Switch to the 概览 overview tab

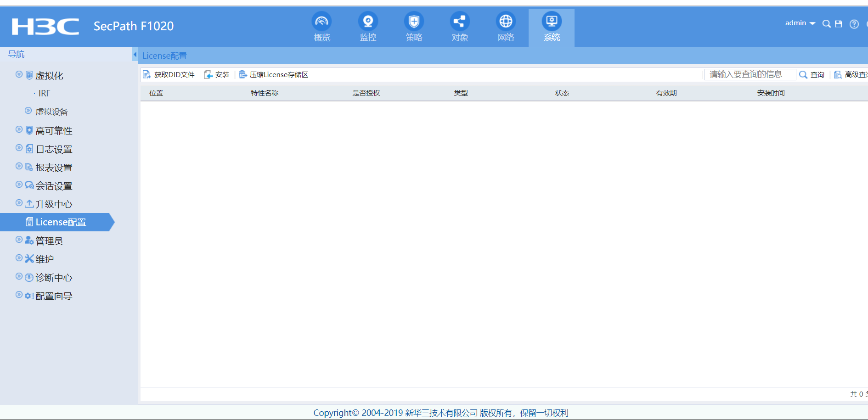pos(322,27)
